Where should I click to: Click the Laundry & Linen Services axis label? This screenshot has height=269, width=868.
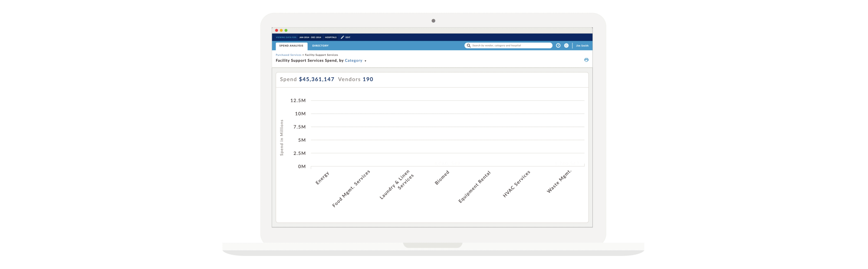coord(397,184)
